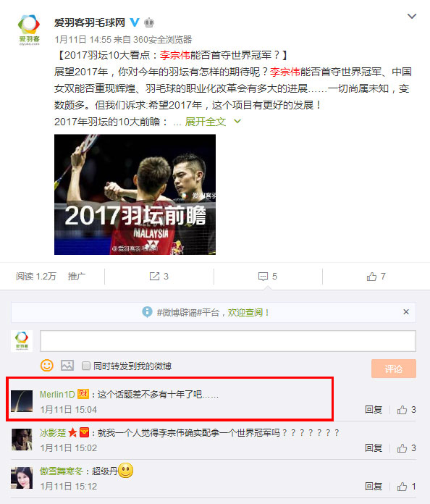Click the 推广 promote option

tap(77, 276)
